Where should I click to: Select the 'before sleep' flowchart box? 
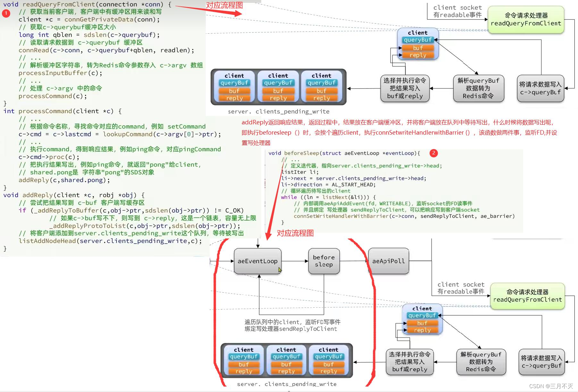click(x=324, y=261)
